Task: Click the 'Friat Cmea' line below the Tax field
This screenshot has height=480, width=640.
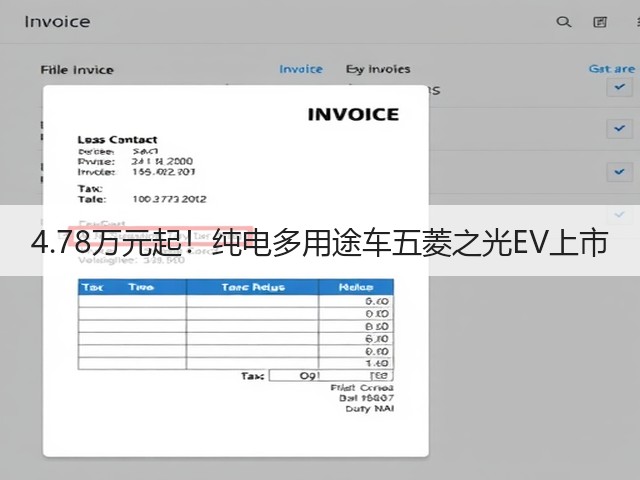Action: [x=362, y=387]
